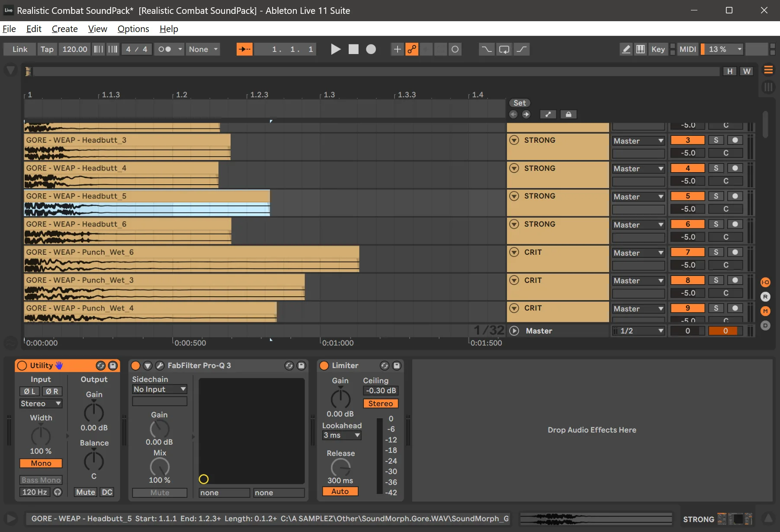
Task: Hot-swap the Limiter preset
Action: [x=385, y=365]
